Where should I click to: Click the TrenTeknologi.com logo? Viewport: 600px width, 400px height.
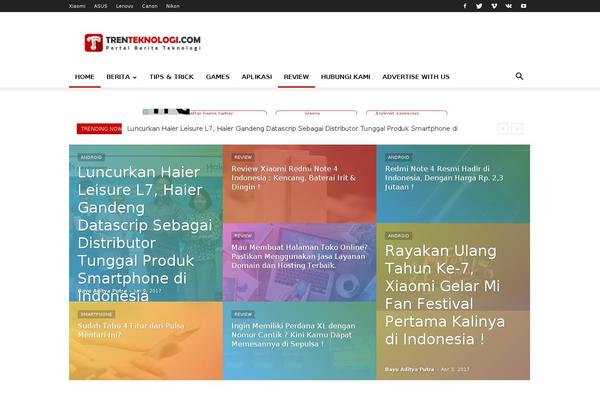tap(143, 42)
